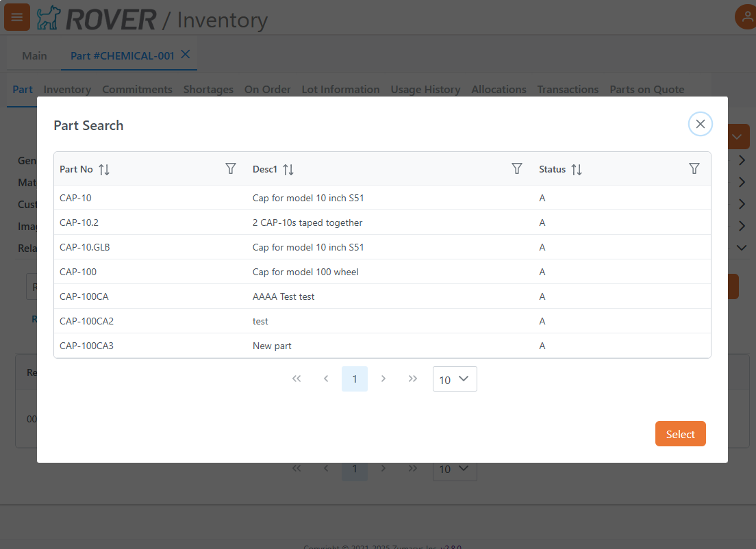Click the Status column filter funnel
The width and height of the screenshot is (756, 549).
point(694,169)
